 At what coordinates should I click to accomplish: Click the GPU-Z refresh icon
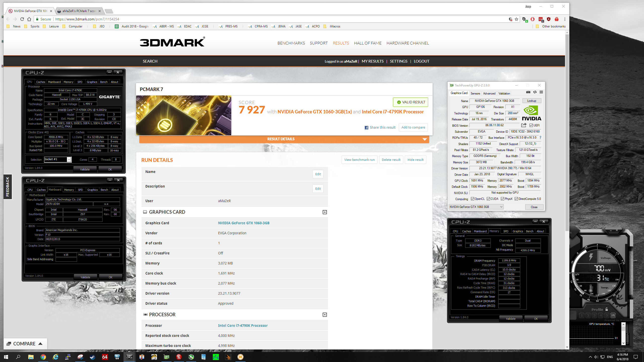point(535,92)
